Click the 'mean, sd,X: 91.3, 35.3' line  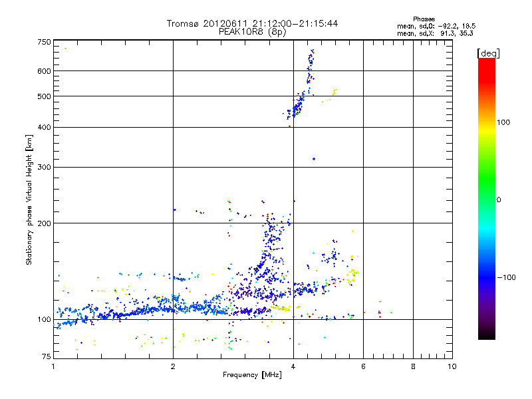click(x=435, y=33)
